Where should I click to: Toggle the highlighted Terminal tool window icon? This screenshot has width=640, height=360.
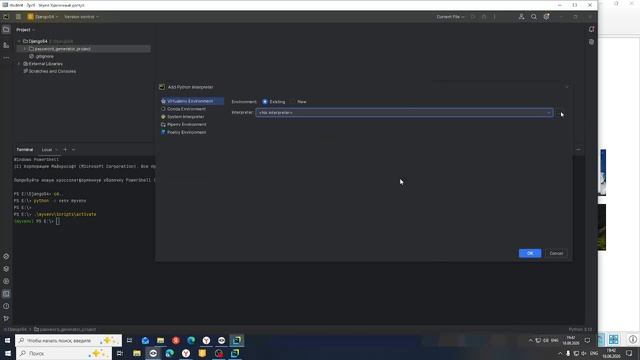[6, 294]
